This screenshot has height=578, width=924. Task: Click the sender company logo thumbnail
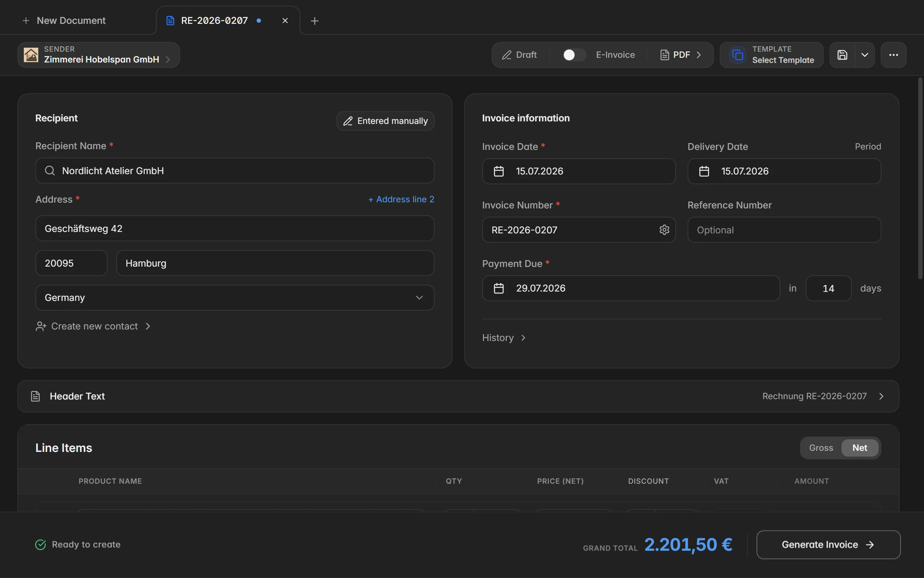(x=31, y=55)
